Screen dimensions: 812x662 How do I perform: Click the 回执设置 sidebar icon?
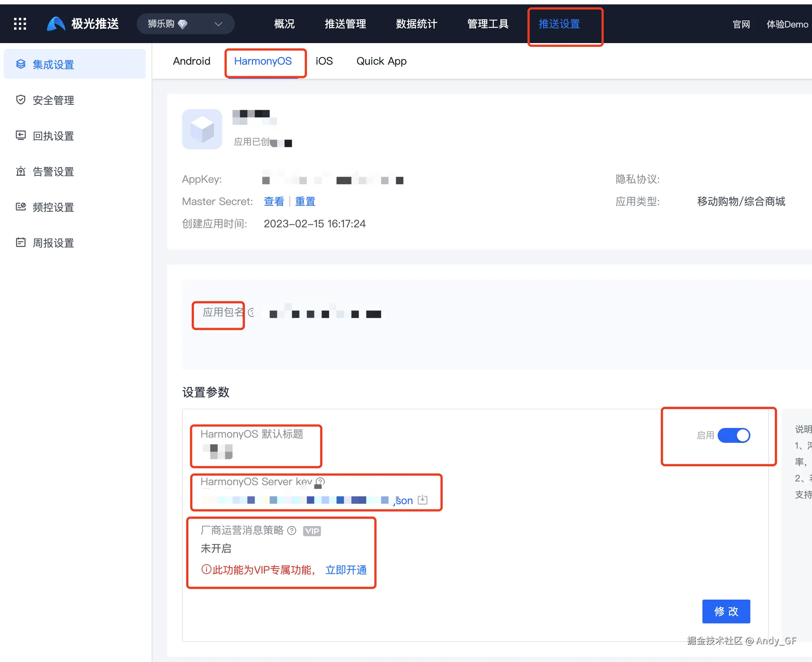tap(21, 135)
